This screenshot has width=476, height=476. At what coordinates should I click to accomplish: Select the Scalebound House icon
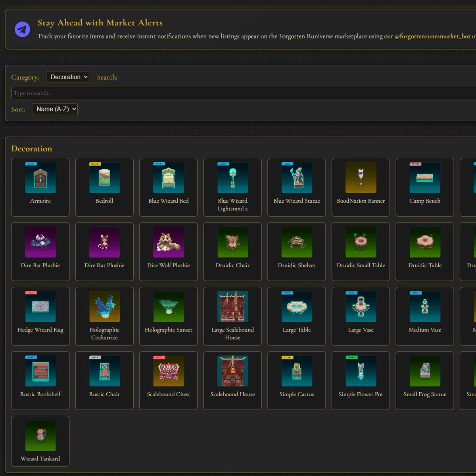point(232,371)
